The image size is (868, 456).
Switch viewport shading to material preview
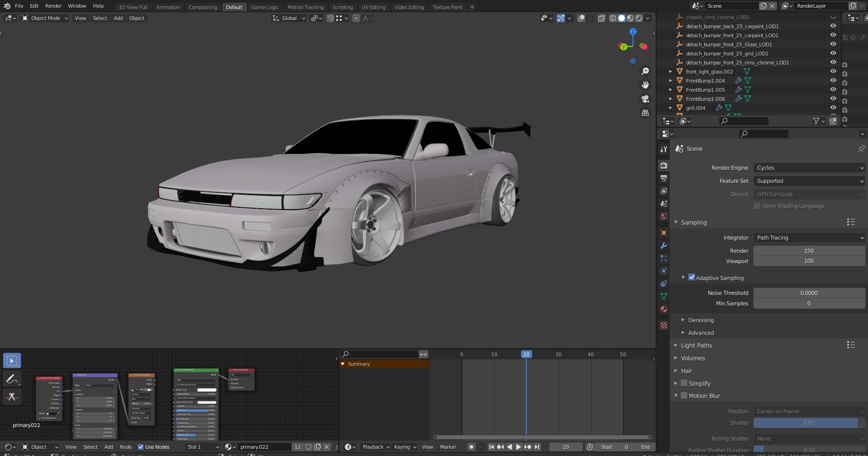630,18
